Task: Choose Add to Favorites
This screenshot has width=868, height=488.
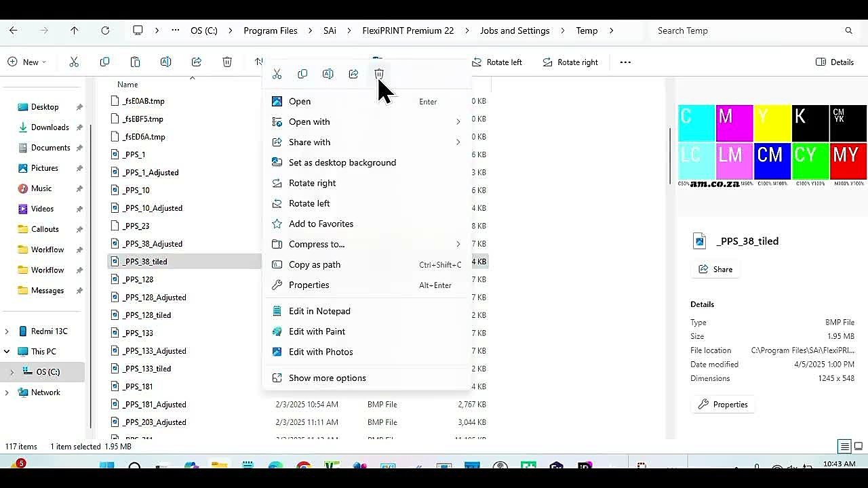Action: click(x=366, y=224)
